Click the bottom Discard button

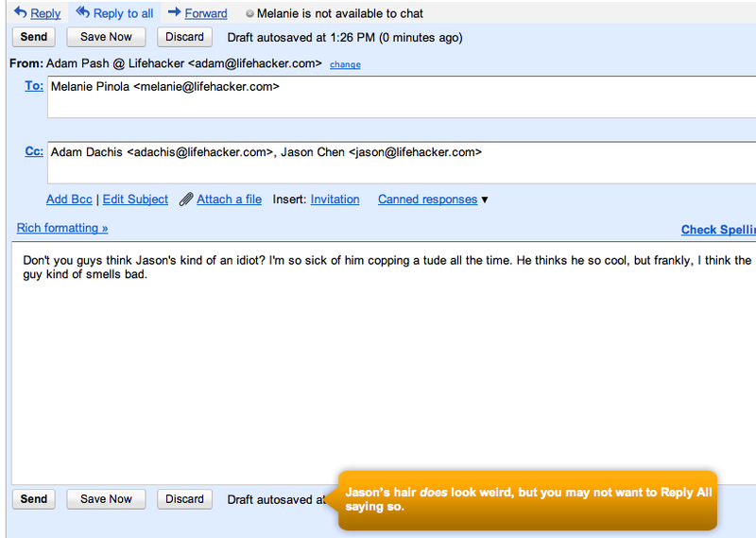[184, 499]
